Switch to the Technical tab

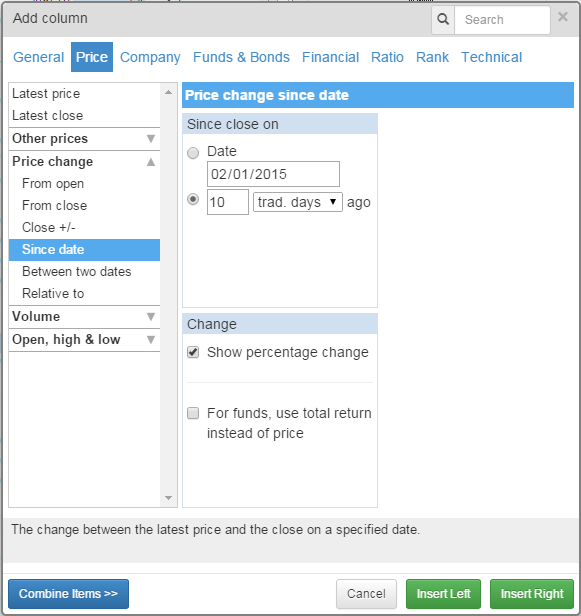491,57
